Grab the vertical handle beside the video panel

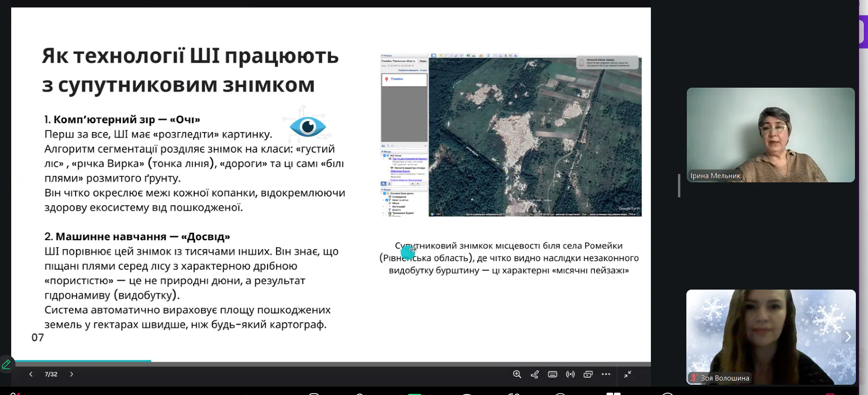pyautogui.click(x=679, y=185)
